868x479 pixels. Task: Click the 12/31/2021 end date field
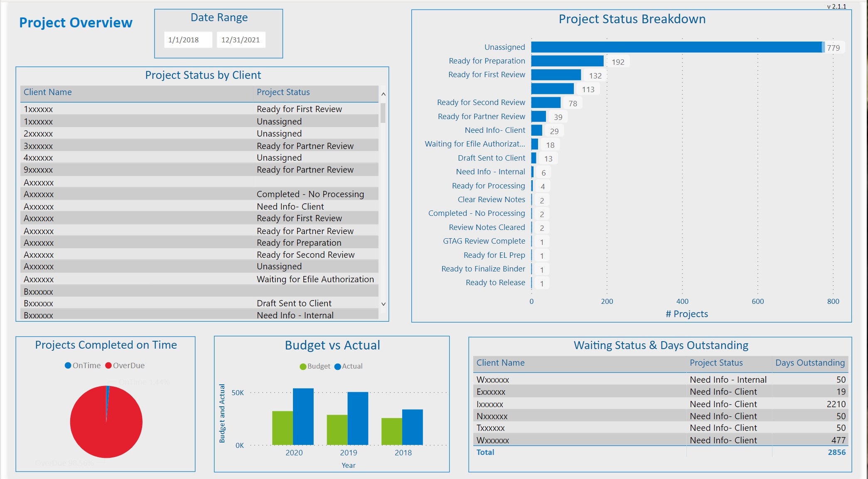[x=241, y=40]
